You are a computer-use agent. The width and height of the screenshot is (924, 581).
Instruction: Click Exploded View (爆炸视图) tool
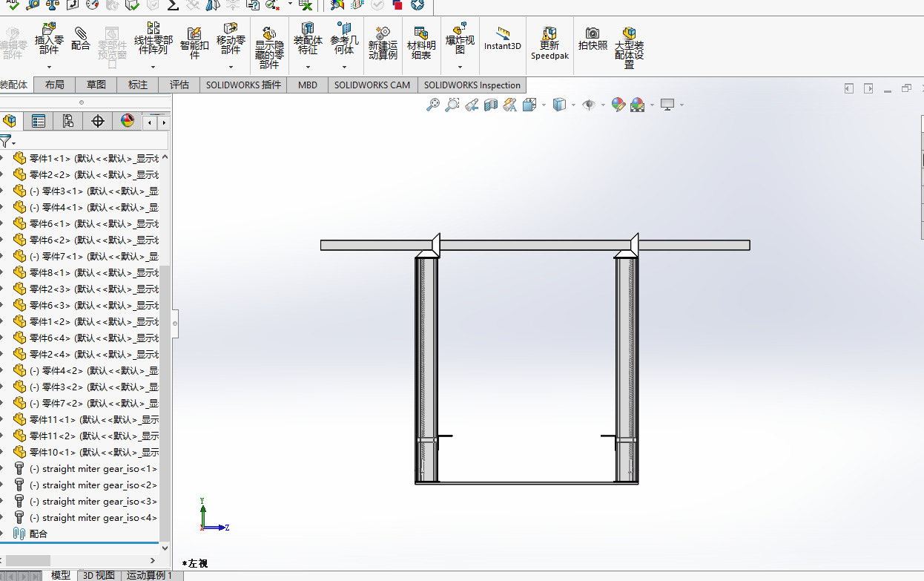pyautogui.click(x=460, y=39)
